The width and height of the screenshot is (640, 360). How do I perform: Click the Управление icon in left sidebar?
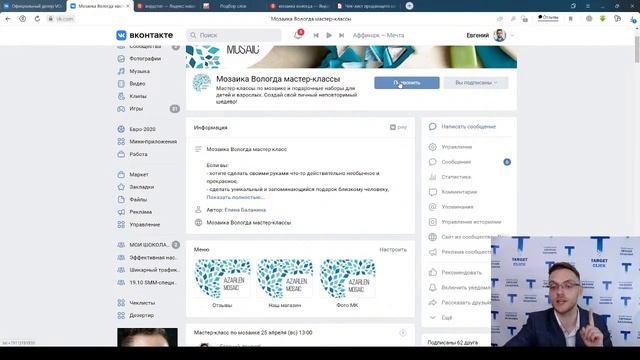pos(121,224)
